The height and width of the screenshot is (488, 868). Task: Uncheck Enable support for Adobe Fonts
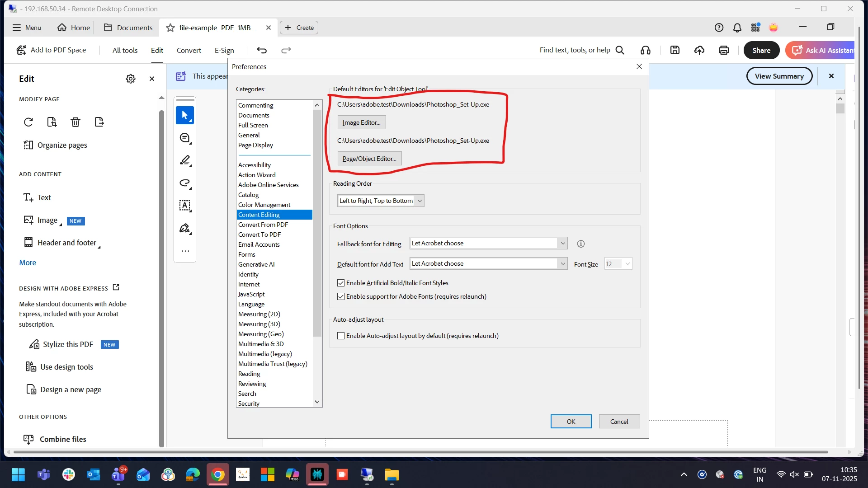pos(341,296)
